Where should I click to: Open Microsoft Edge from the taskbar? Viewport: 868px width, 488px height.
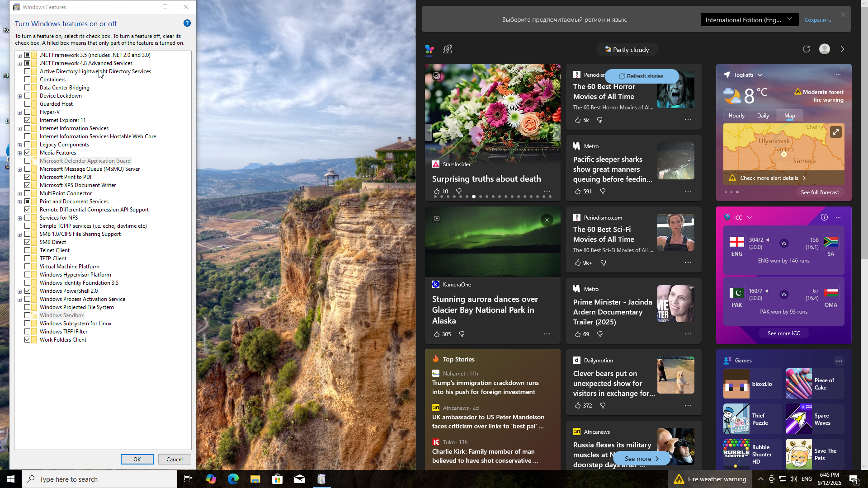coord(233,479)
